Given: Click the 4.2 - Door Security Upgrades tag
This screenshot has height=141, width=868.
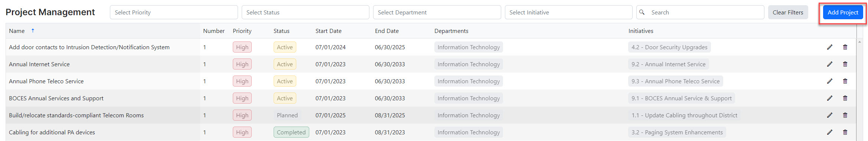Looking at the screenshot, I should [669, 47].
